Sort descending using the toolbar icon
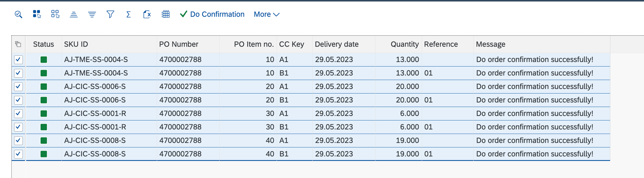Viewport: 644px width, 178px height. (x=92, y=14)
